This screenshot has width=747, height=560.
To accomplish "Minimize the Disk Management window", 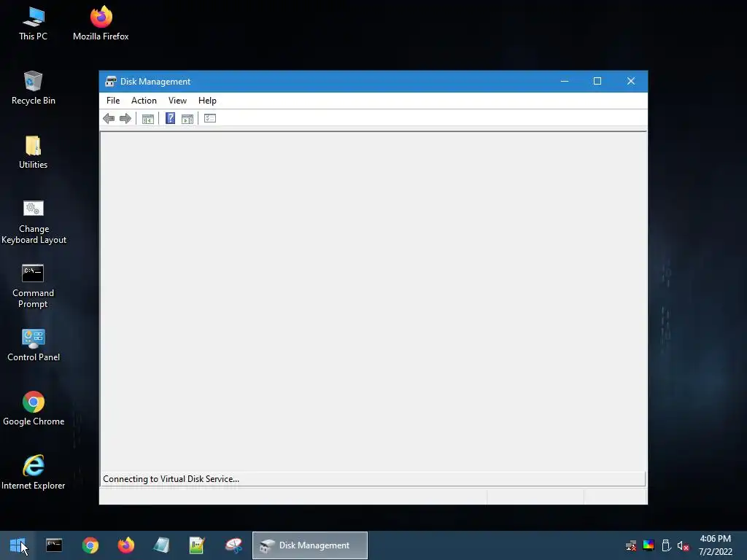I will [565, 82].
